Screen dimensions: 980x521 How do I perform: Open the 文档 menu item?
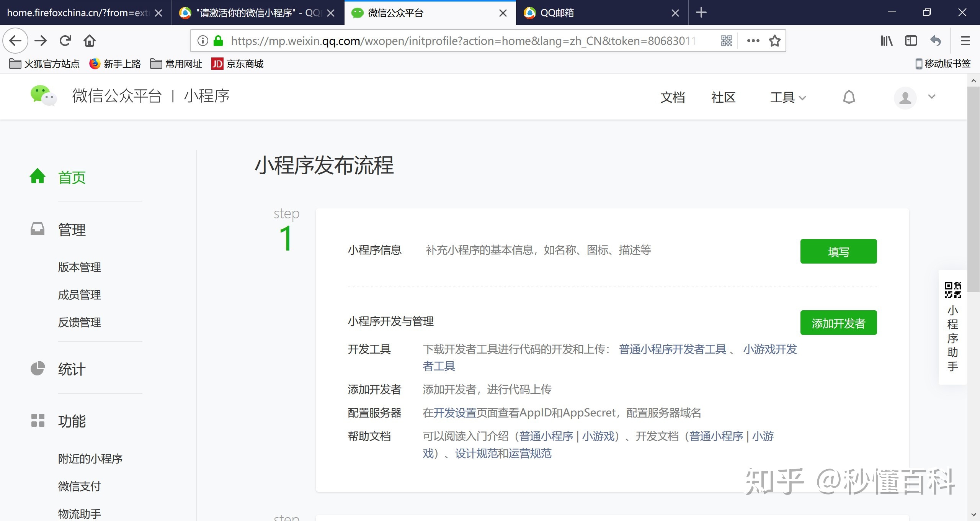tap(672, 97)
